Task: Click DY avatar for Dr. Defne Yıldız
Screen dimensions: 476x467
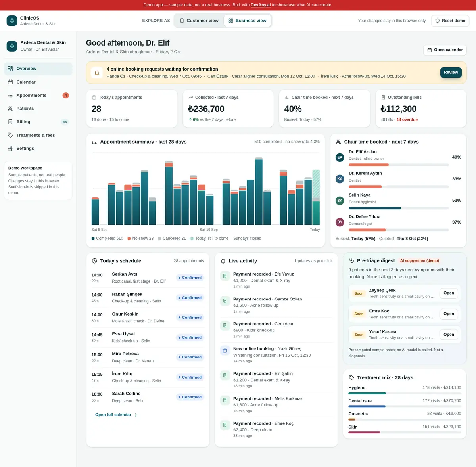Action: (x=340, y=222)
